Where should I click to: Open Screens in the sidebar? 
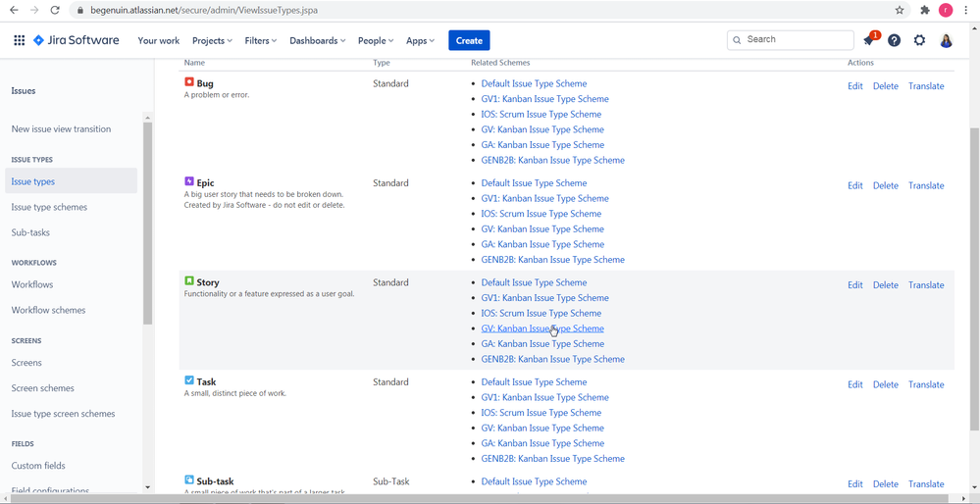pyautogui.click(x=26, y=362)
